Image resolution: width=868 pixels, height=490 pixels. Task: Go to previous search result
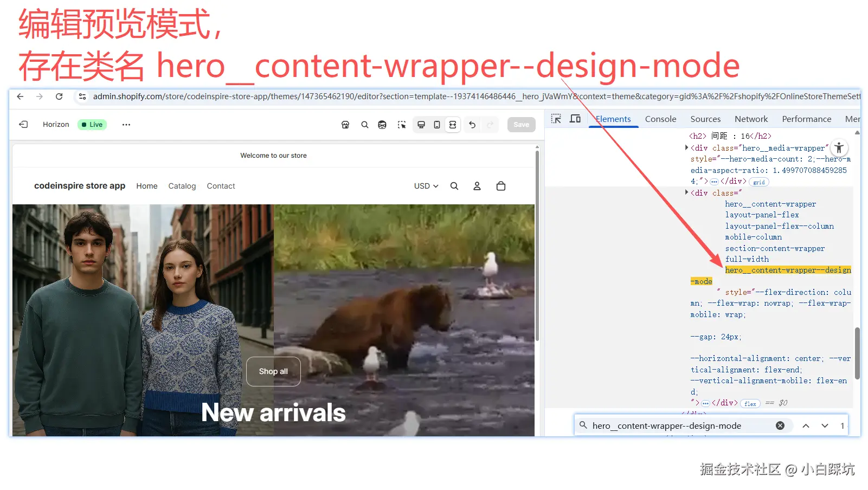pyautogui.click(x=806, y=426)
